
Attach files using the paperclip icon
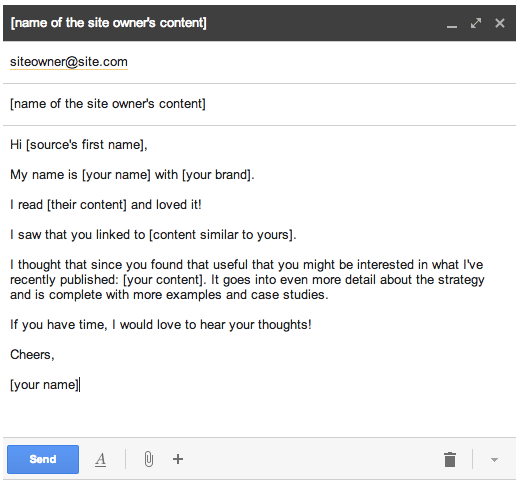[149, 459]
